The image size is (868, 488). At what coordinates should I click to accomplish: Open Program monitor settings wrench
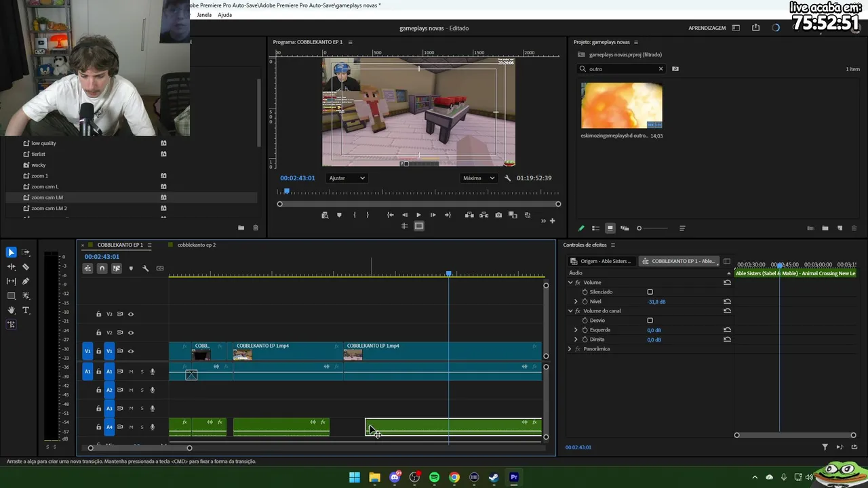pos(507,178)
